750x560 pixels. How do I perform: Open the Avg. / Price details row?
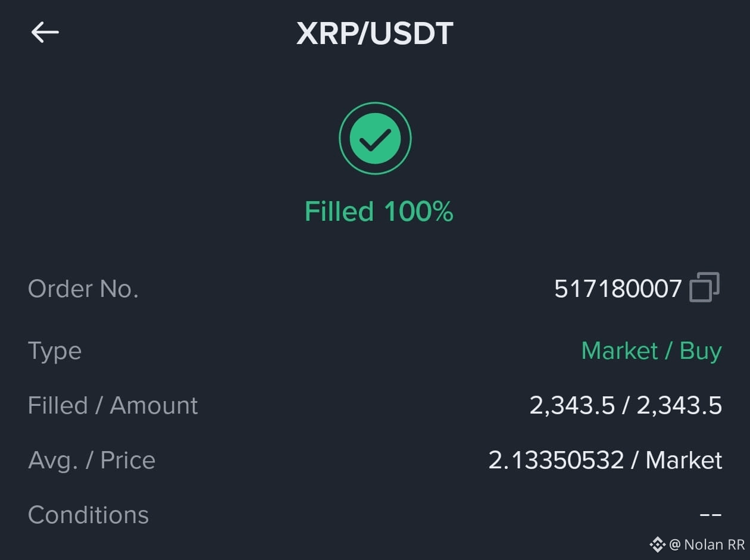point(375,459)
